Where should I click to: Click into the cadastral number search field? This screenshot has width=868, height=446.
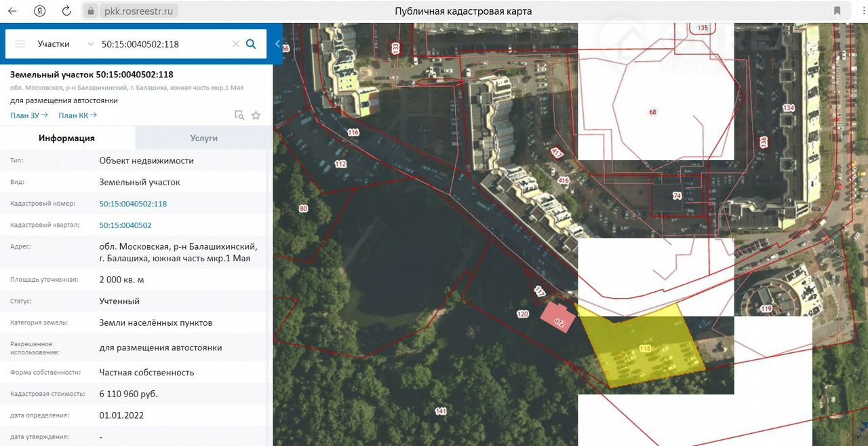163,44
